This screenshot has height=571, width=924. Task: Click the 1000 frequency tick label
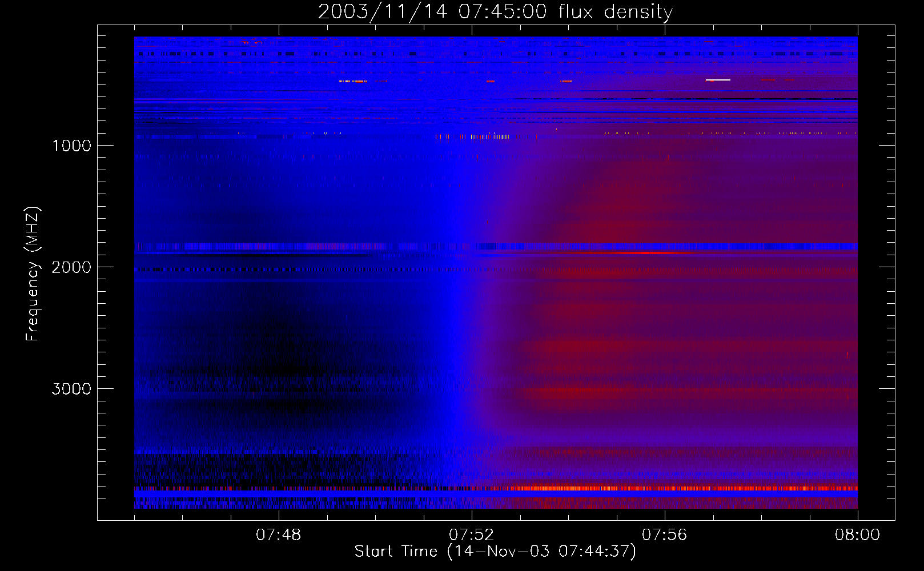(71, 146)
